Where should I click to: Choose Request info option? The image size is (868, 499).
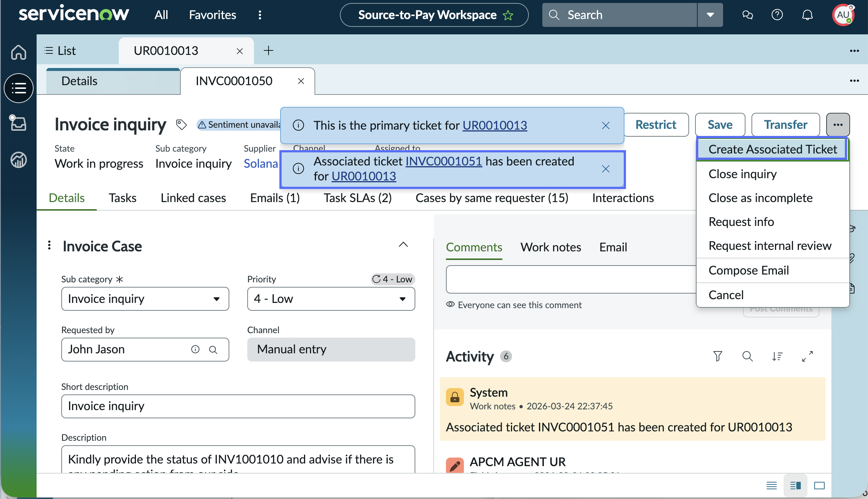(x=773, y=222)
